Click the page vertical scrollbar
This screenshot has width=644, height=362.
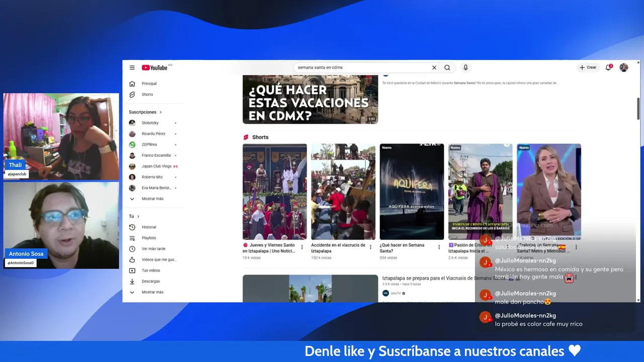638,108
